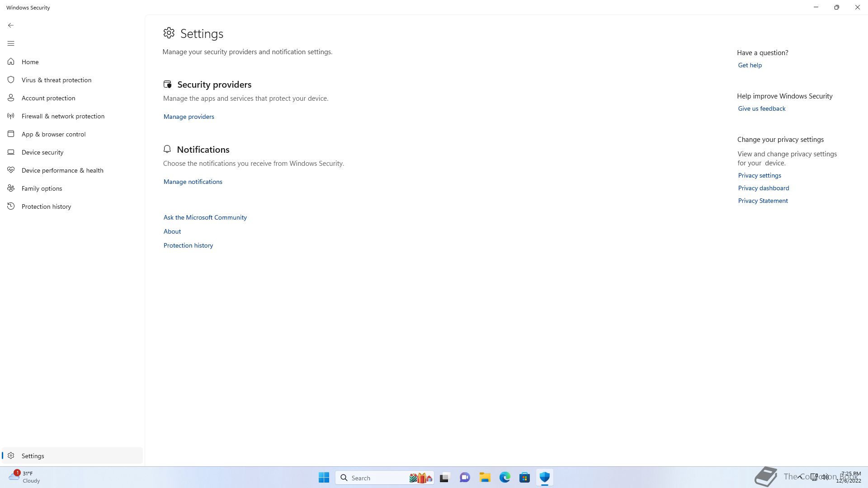Open Manage providers link

click(x=189, y=117)
